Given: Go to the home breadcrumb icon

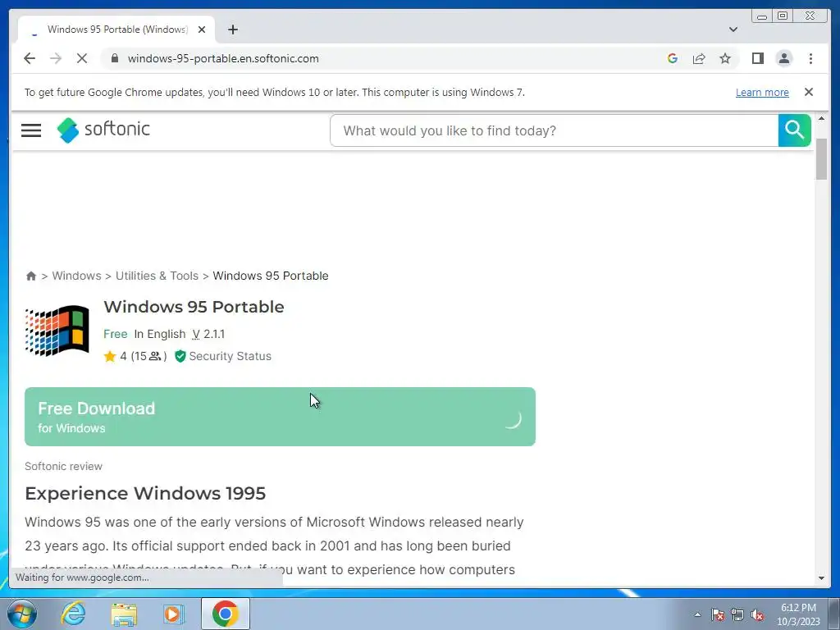Looking at the screenshot, I should click(x=31, y=276).
